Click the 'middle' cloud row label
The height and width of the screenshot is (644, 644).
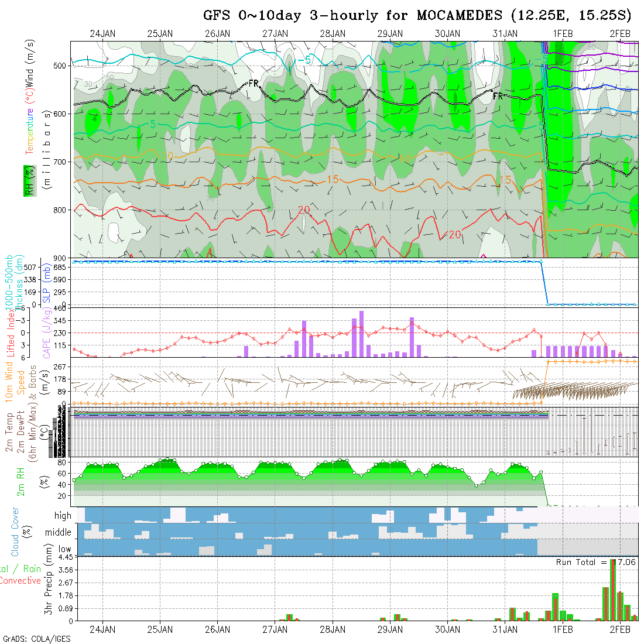58,532
